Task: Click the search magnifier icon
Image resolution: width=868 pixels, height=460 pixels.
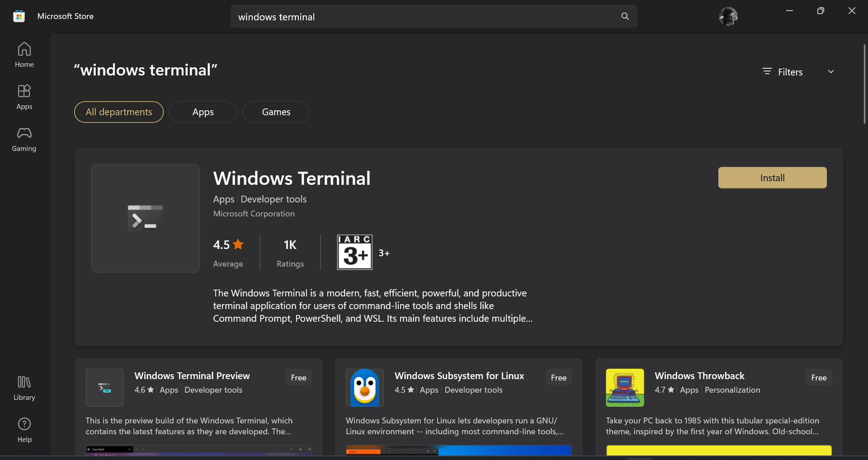Action: tap(625, 16)
